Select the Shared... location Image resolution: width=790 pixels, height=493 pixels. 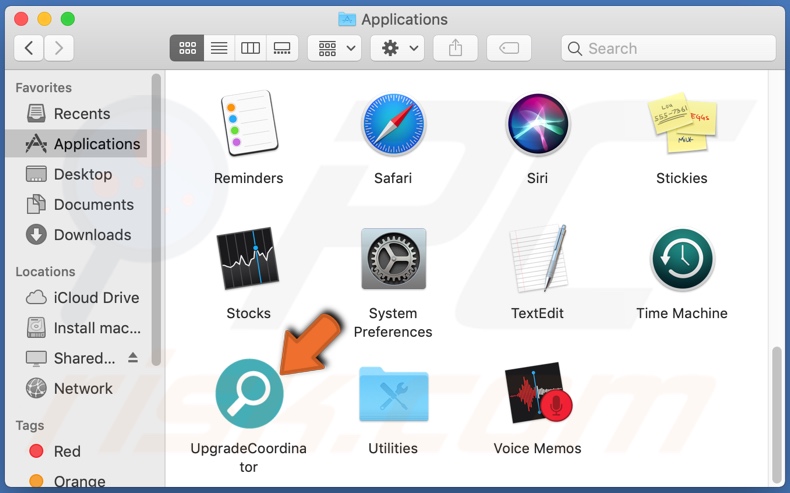point(76,358)
